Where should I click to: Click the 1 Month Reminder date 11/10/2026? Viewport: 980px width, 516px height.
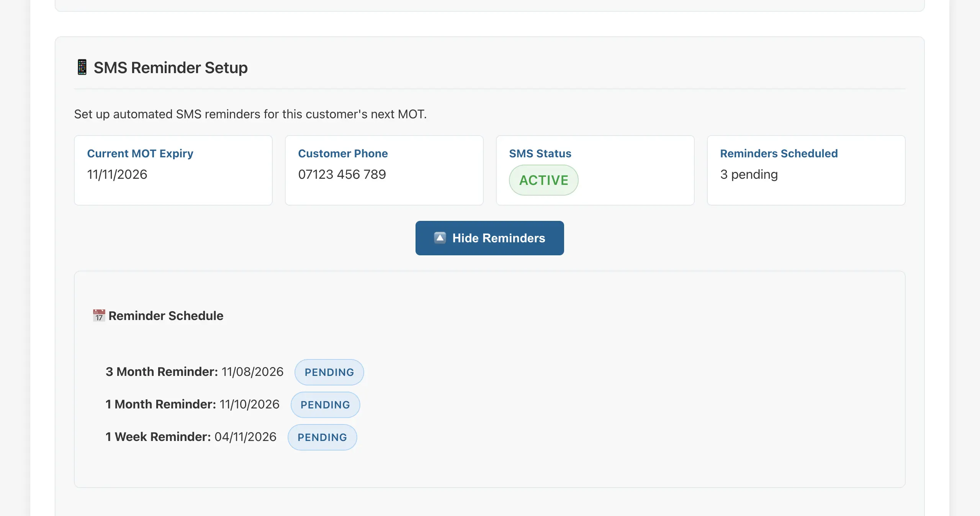[249, 404]
